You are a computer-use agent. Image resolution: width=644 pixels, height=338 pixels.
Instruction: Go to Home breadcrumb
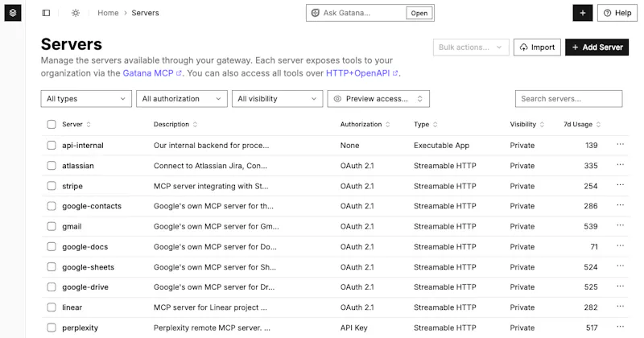pos(108,13)
